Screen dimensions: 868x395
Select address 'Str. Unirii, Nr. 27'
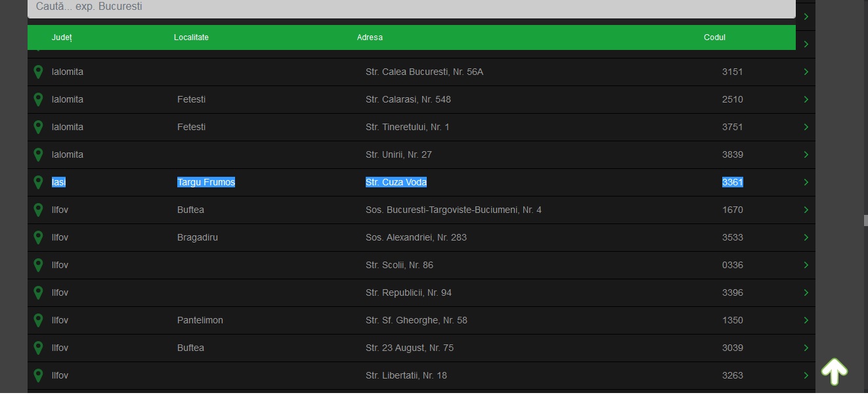pyautogui.click(x=399, y=154)
